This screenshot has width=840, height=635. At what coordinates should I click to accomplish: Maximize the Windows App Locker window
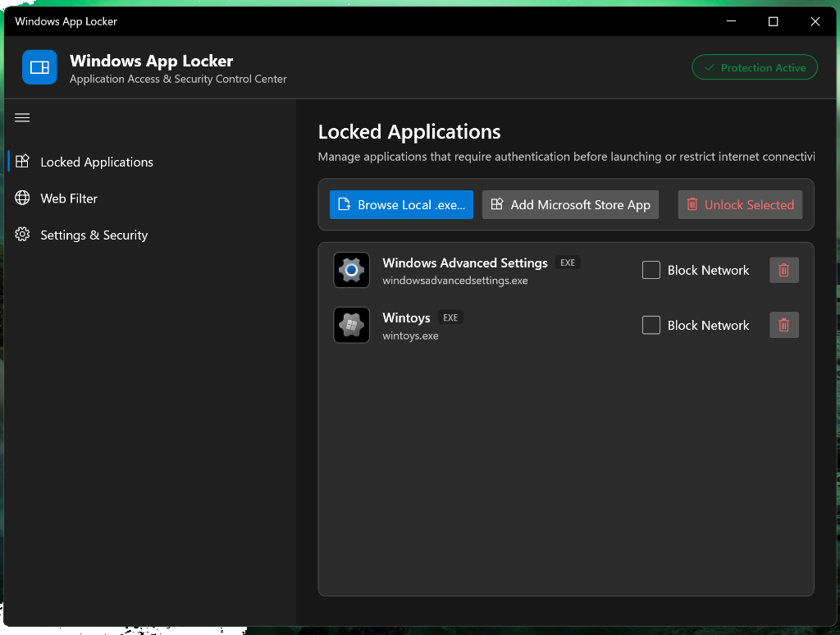(773, 21)
